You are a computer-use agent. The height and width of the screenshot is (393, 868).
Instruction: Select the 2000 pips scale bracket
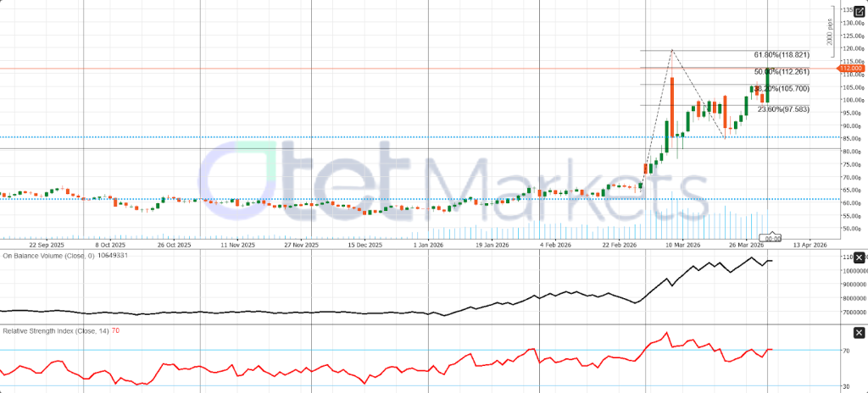[x=829, y=34]
